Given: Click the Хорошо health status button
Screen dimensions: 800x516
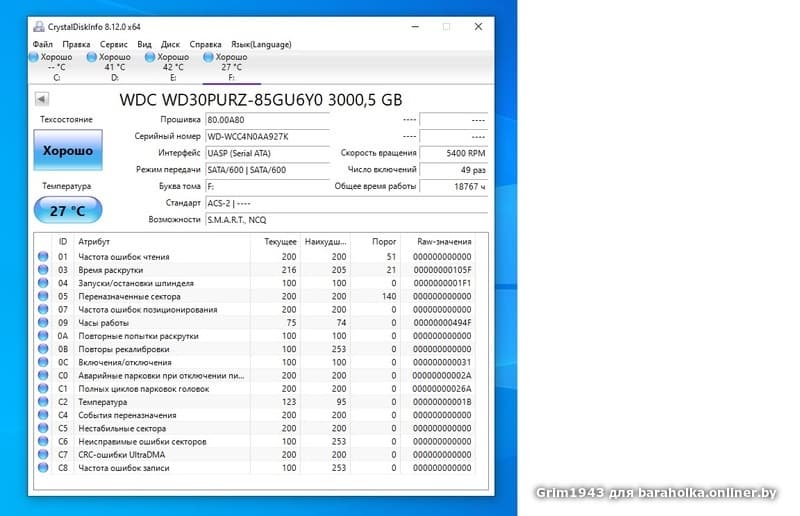Looking at the screenshot, I should click(x=68, y=150).
